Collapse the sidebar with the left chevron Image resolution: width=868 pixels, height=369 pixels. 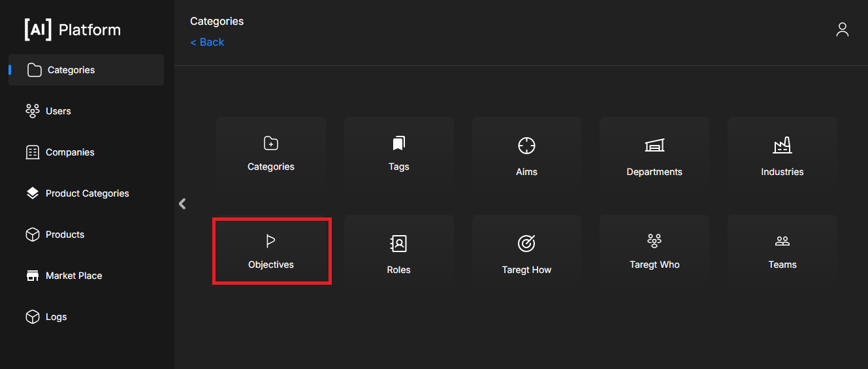point(182,204)
